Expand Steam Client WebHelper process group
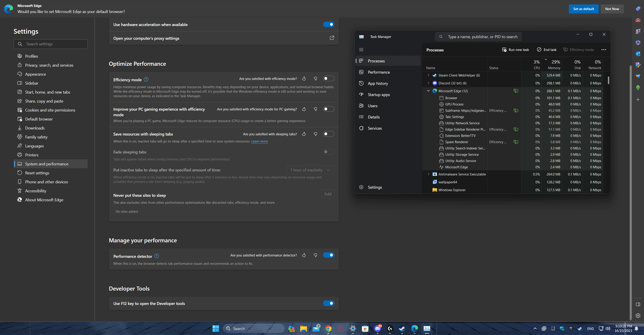The image size is (644, 335). (428, 75)
